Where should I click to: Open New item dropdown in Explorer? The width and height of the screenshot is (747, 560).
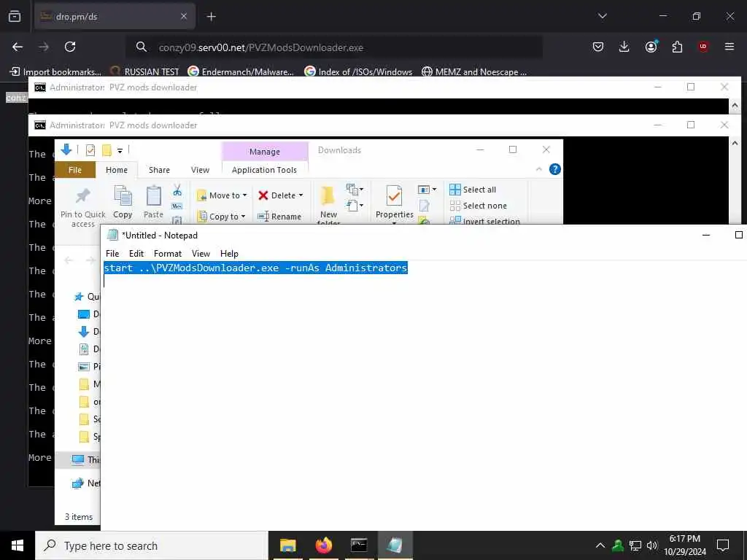point(355,190)
